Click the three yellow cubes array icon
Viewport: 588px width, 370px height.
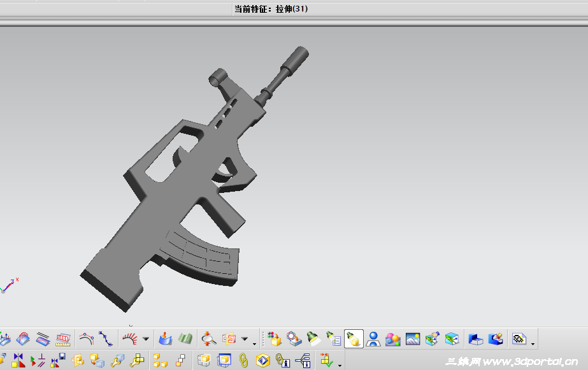pyautogui.click(x=160, y=360)
